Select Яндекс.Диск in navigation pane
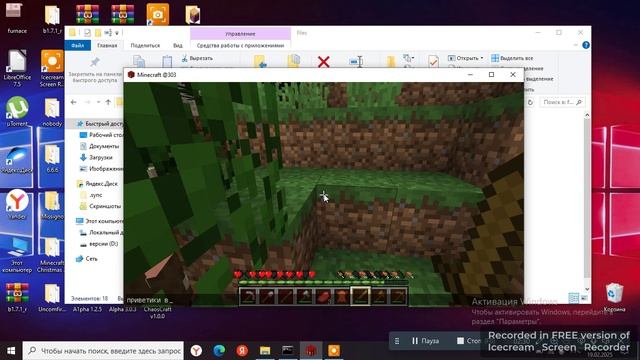Image resolution: width=640 pixels, height=360 pixels. (x=97, y=184)
